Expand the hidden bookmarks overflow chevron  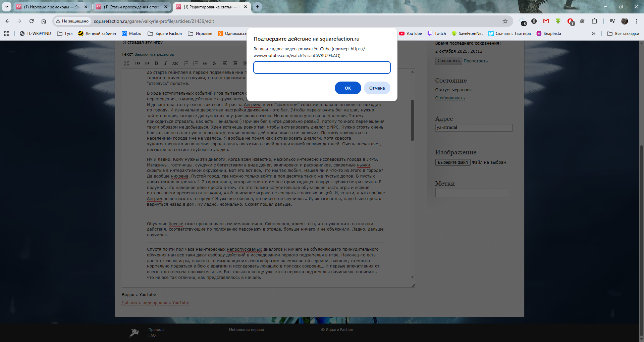click(593, 34)
